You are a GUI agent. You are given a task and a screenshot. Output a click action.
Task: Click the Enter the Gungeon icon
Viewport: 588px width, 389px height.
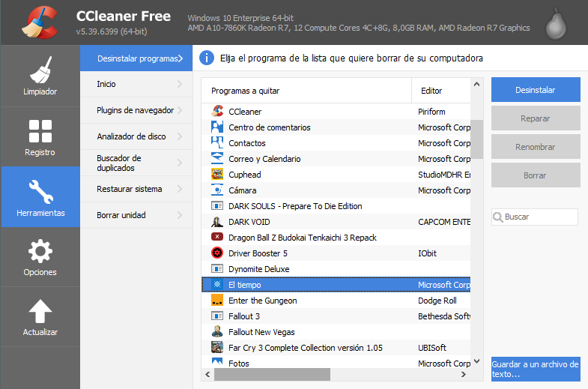[217, 301]
